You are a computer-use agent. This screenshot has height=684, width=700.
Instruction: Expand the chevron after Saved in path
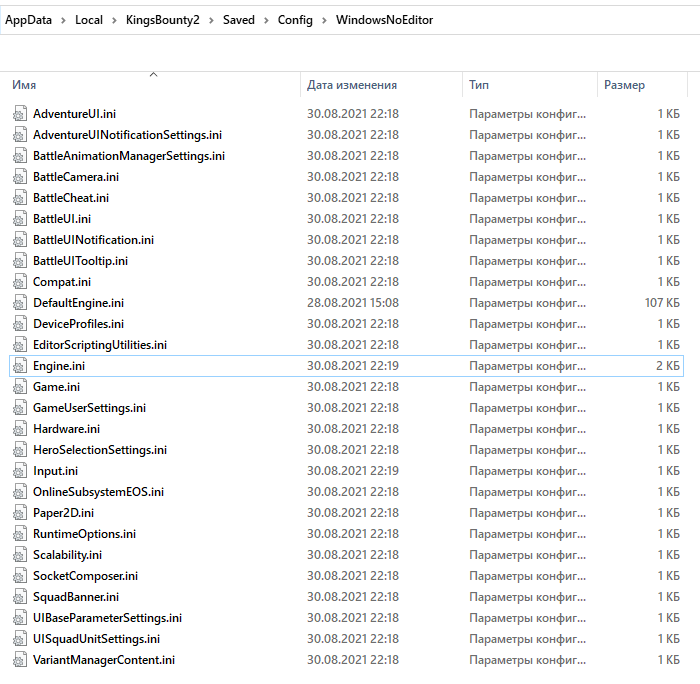[x=266, y=21]
